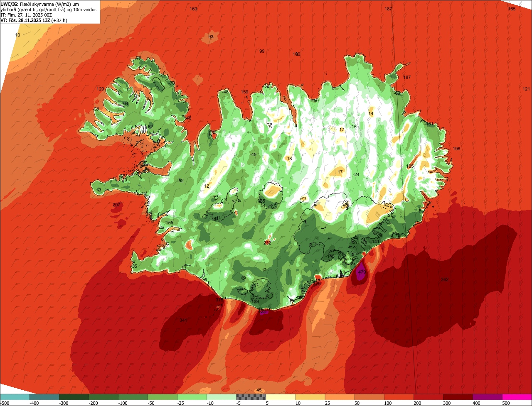532x406 pixels.
Task: Select the 99 value north of Iceland
Action: 262,51
